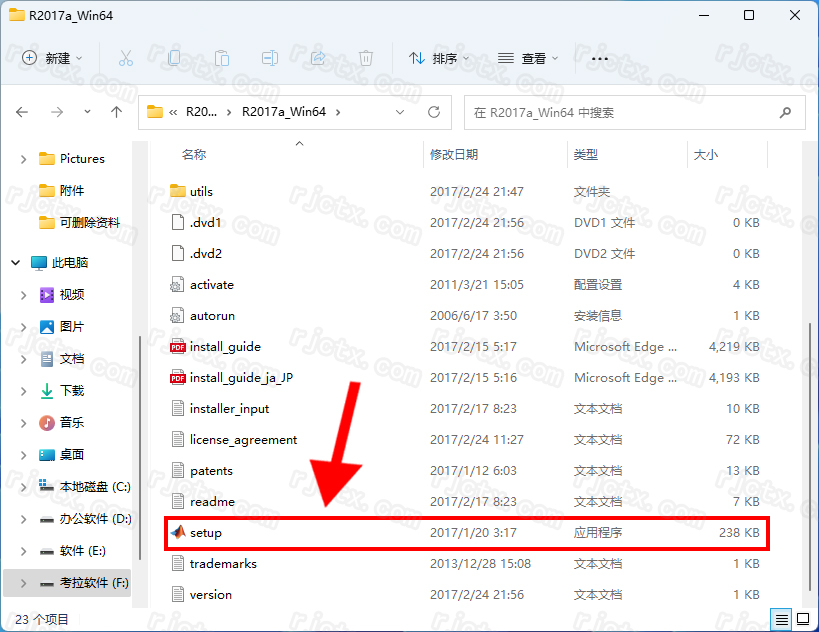Collapse the 此电脑 tree node
Image resolution: width=819 pixels, height=632 pixels.
[x=16, y=263]
